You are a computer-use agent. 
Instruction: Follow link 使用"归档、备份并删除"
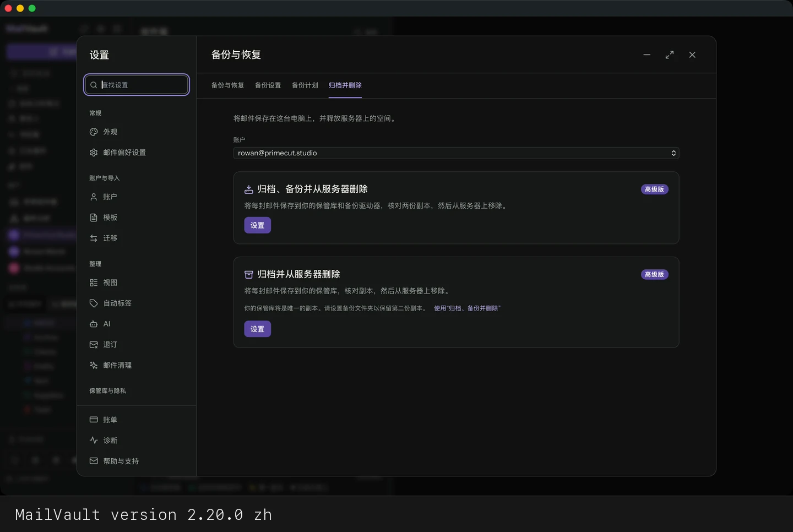click(x=467, y=308)
